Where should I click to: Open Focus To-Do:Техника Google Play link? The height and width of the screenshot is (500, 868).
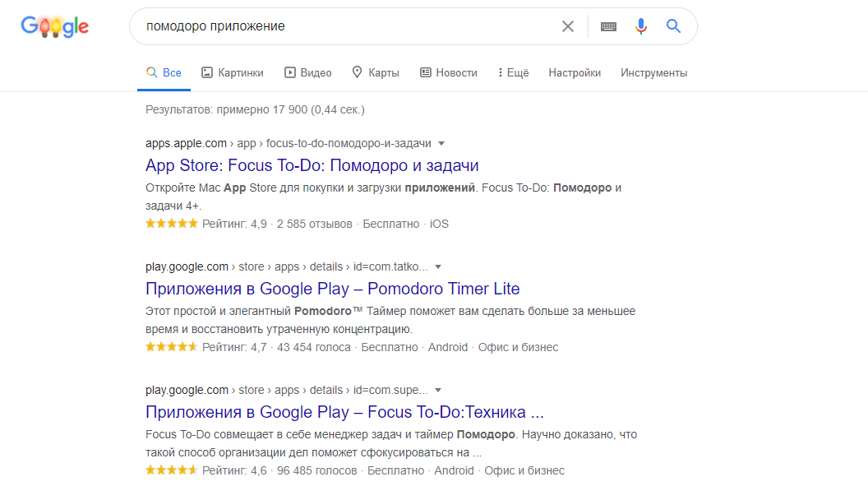(x=344, y=412)
